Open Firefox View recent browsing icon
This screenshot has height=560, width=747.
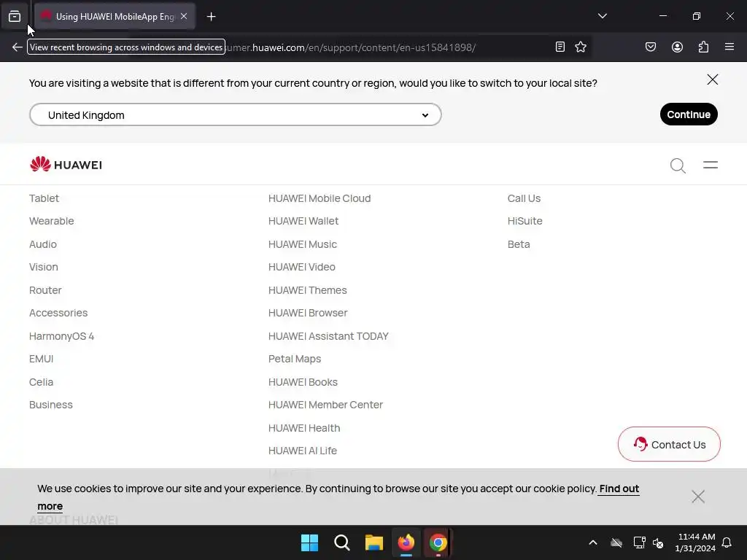[15, 17]
